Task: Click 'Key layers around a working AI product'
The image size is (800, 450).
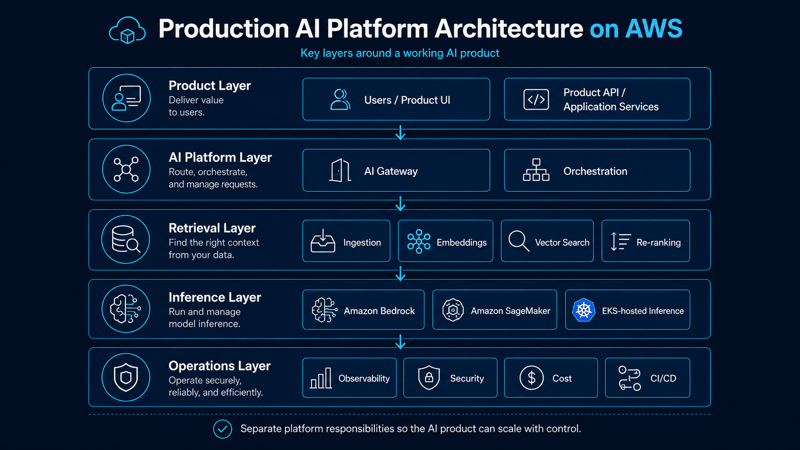Action: coord(399,53)
